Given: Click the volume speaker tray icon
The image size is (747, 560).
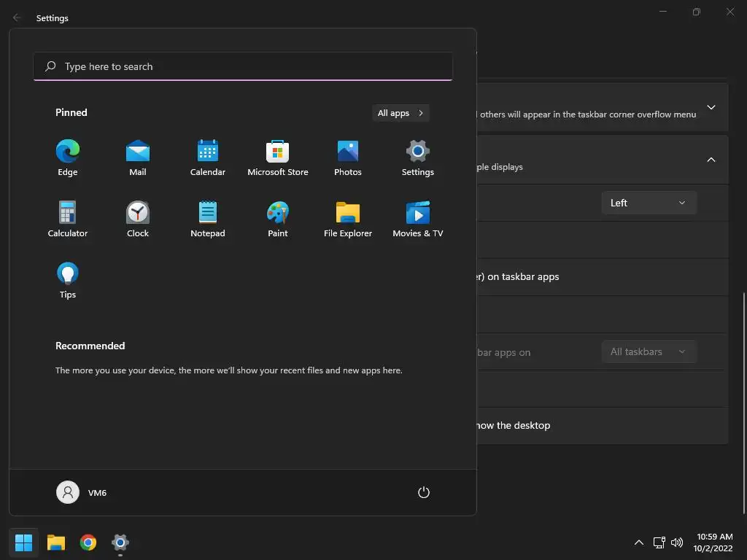Looking at the screenshot, I should [x=676, y=542].
